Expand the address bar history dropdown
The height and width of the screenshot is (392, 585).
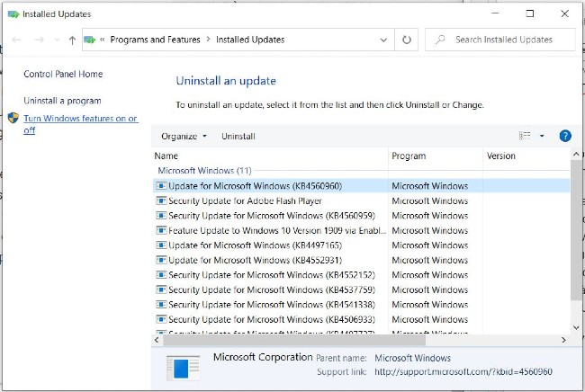click(x=383, y=40)
